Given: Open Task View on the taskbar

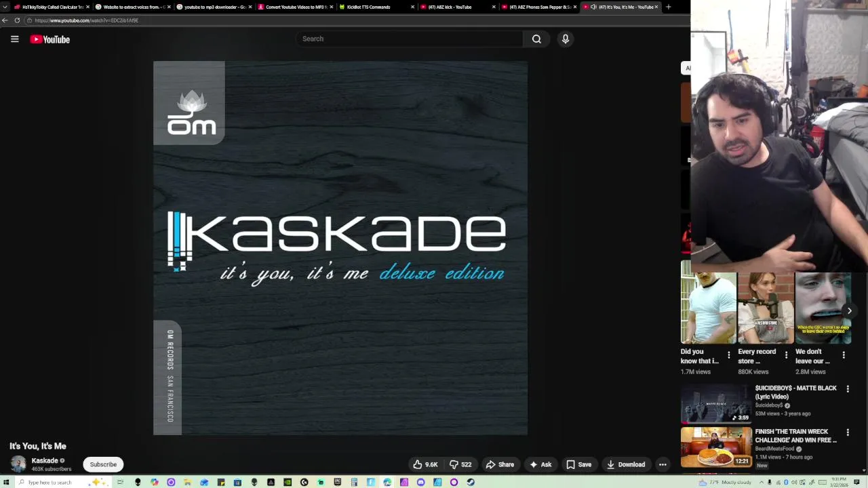Looking at the screenshot, I should 120,483.
